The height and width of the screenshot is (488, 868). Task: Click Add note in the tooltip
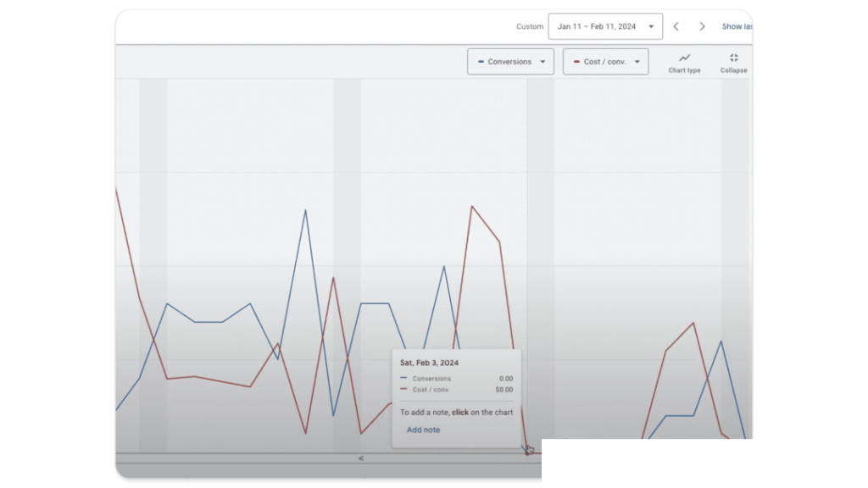click(423, 430)
